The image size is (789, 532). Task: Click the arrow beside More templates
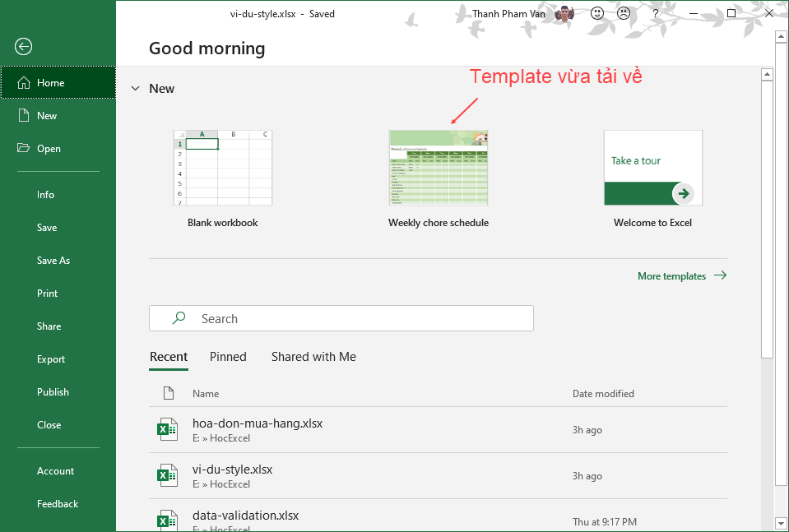click(721, 275)
